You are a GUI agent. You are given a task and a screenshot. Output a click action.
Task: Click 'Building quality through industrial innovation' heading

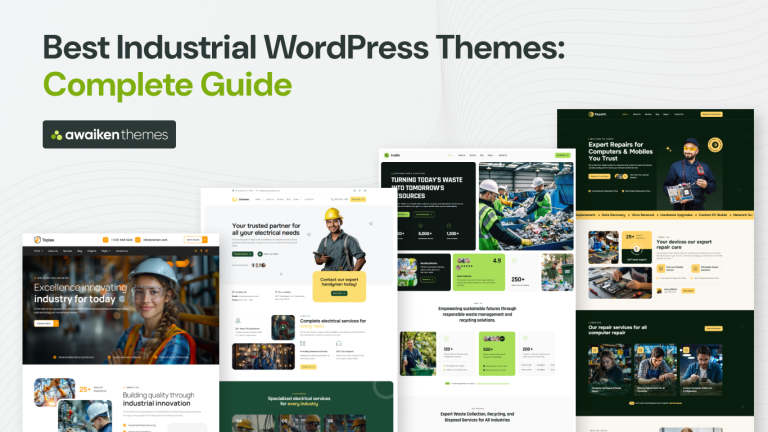pos(158,399)
